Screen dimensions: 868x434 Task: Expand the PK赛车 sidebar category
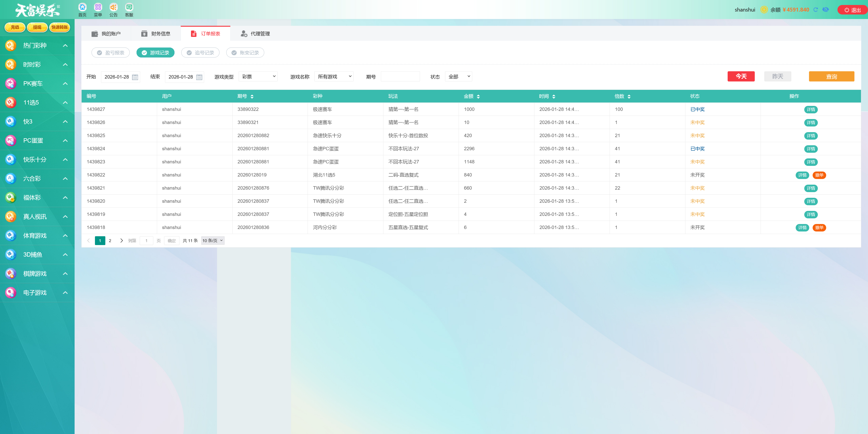coord(37,84)
